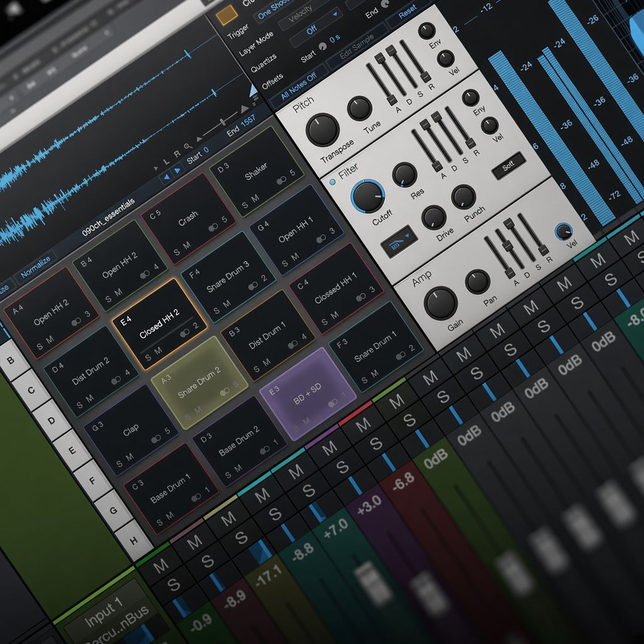
Task: Solo the Snare Drum 3 pad
Action: [x=216, y=311]
